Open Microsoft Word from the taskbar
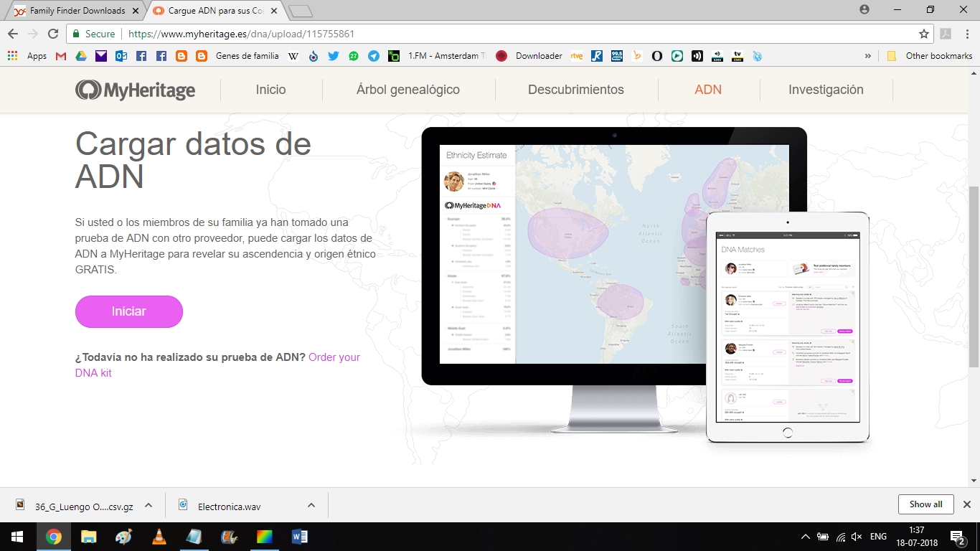 (x=299, y=536)
